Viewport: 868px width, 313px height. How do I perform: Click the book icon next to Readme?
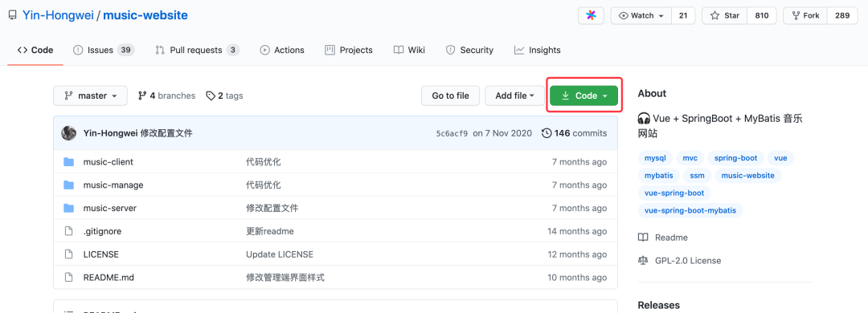point(643,238)
